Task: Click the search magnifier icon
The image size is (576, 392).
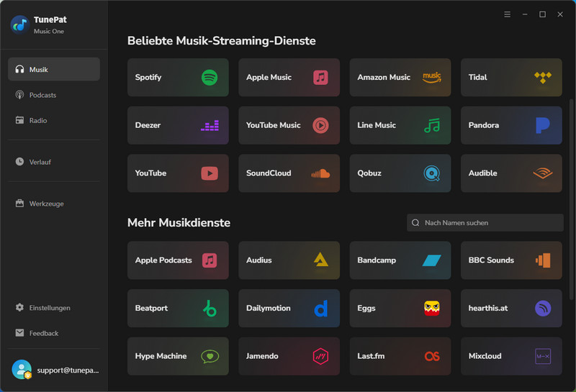Action: pyautogui.click(x=415, y=223)
